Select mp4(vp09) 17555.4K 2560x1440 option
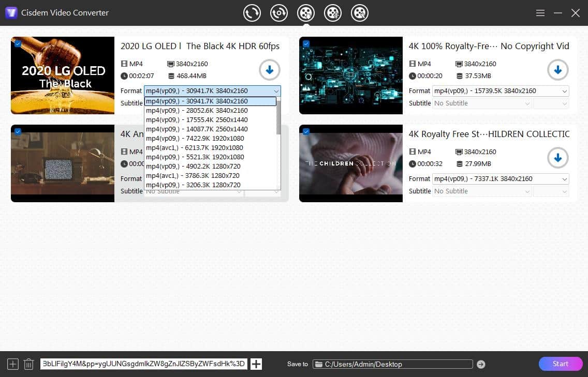The width and height of the screenshot is (588, 377). point(197,119)
